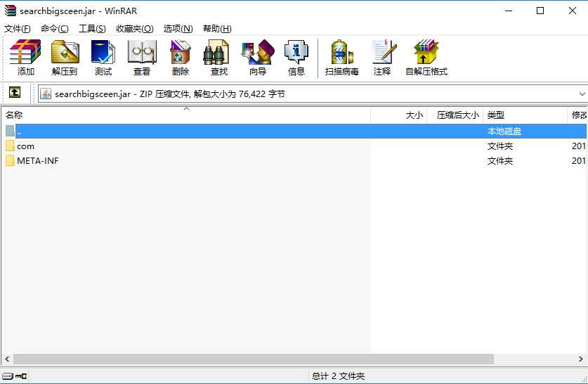Click the key icon in status bar
Screen dimensions: 588x384
pyautogui.click(x=21, y=376)
